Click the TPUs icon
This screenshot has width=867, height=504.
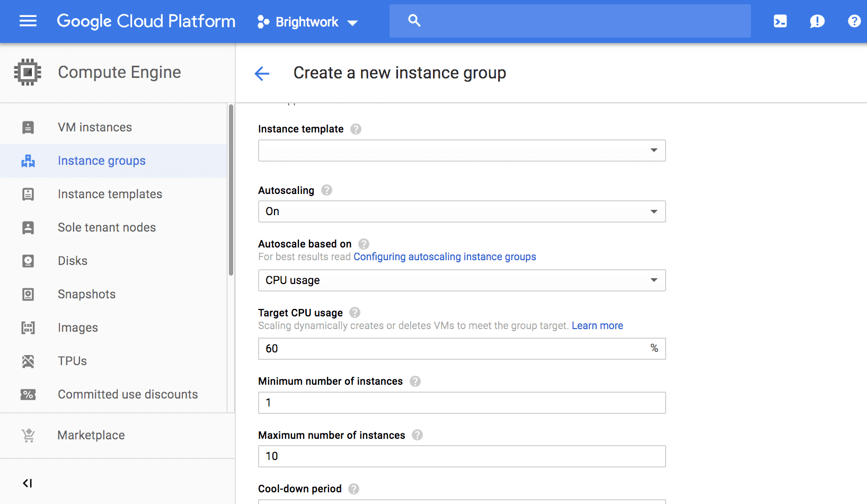coord(28,361)
